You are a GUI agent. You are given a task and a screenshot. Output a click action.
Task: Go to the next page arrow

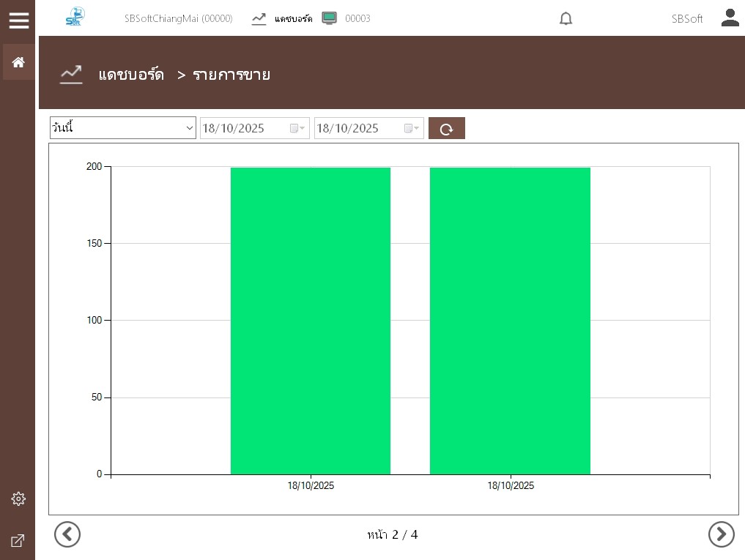click(721, 534)
